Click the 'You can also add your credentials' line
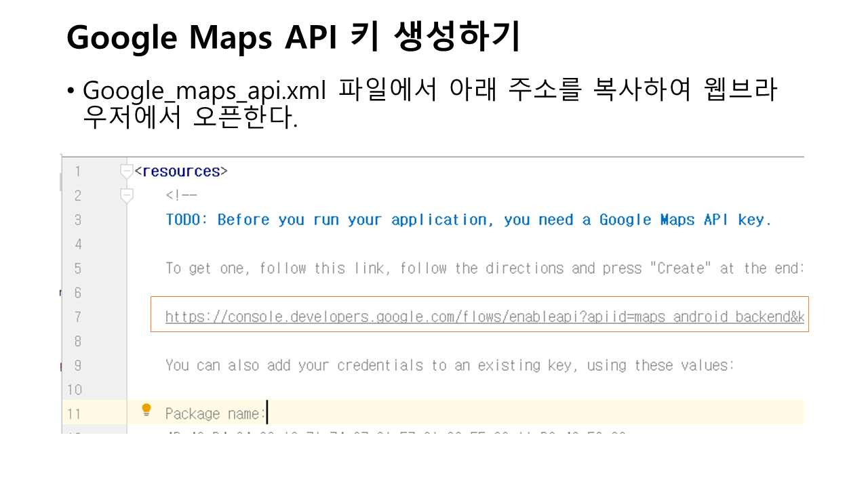868x488 pixels. tap(449, 365)
